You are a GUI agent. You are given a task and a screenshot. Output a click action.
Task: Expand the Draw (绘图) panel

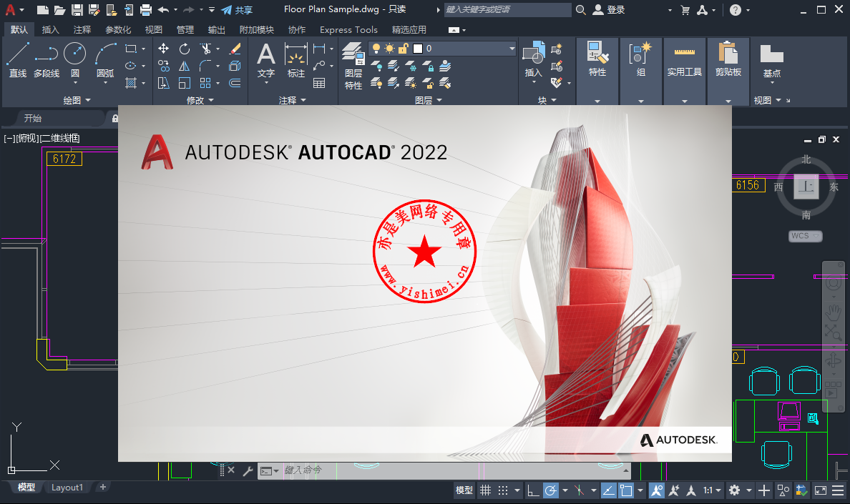77,100
